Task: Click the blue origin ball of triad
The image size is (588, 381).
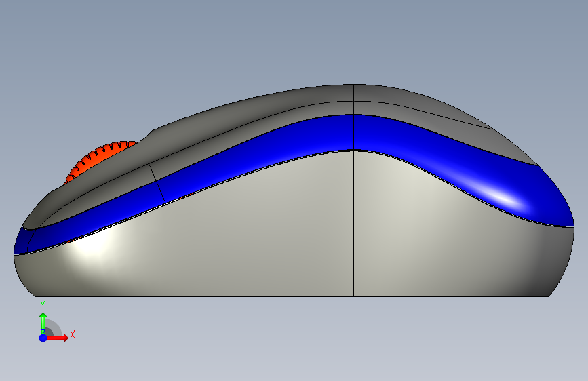Action: pyautogui.click(x=43, y=338)
